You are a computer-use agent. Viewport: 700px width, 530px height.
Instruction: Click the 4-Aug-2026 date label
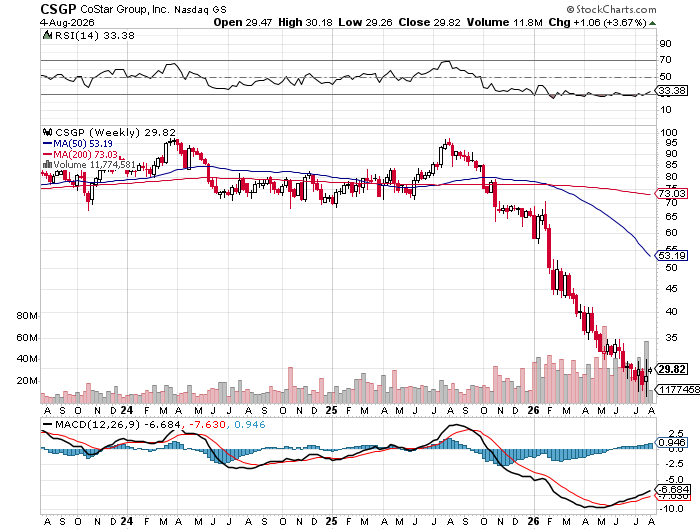coord(67,22)
